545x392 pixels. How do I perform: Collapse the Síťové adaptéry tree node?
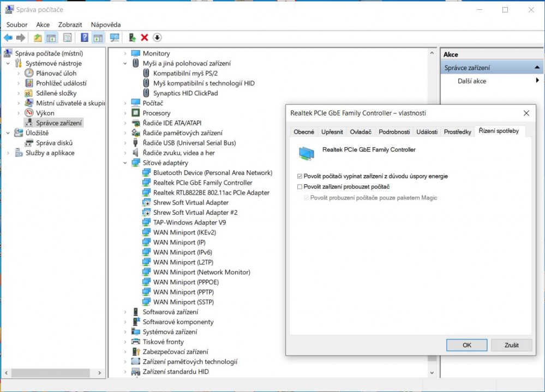[x=125, y=163]
